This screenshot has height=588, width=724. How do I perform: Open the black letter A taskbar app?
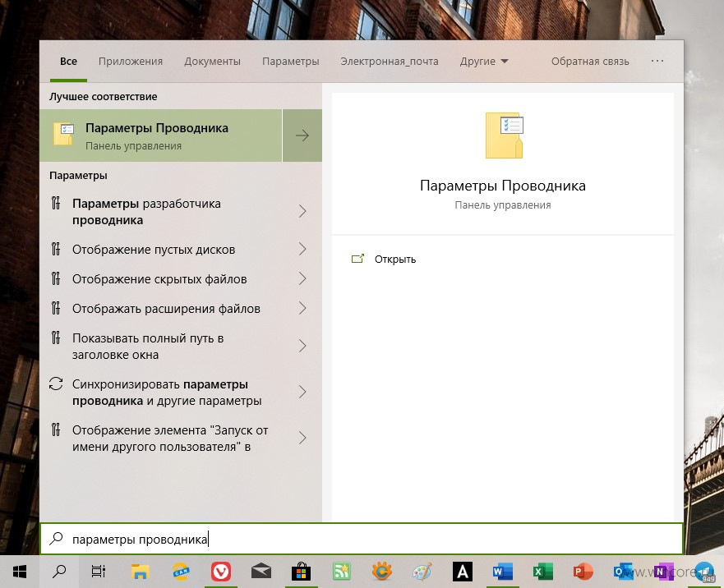tap(462, 572)
